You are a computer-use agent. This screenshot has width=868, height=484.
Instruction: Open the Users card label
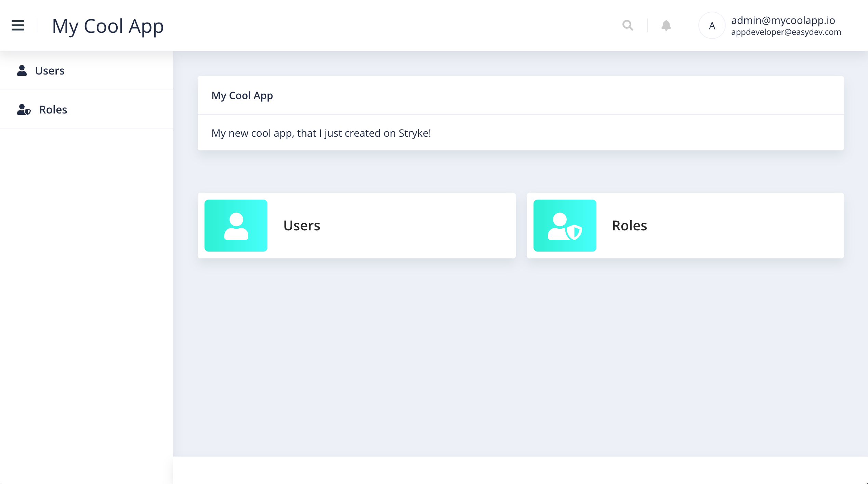click(x=302, y=226)
